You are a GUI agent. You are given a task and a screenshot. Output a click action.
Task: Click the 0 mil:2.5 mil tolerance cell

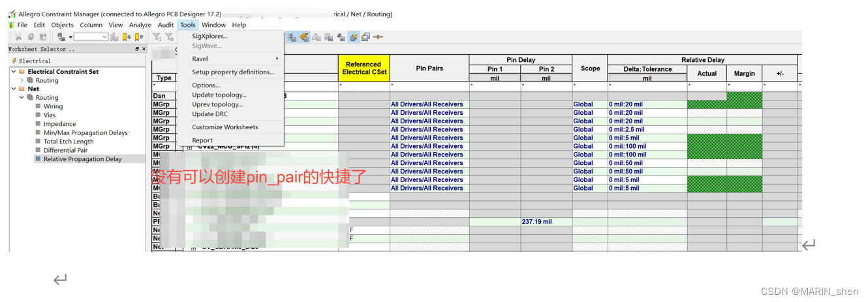(647, 129)
